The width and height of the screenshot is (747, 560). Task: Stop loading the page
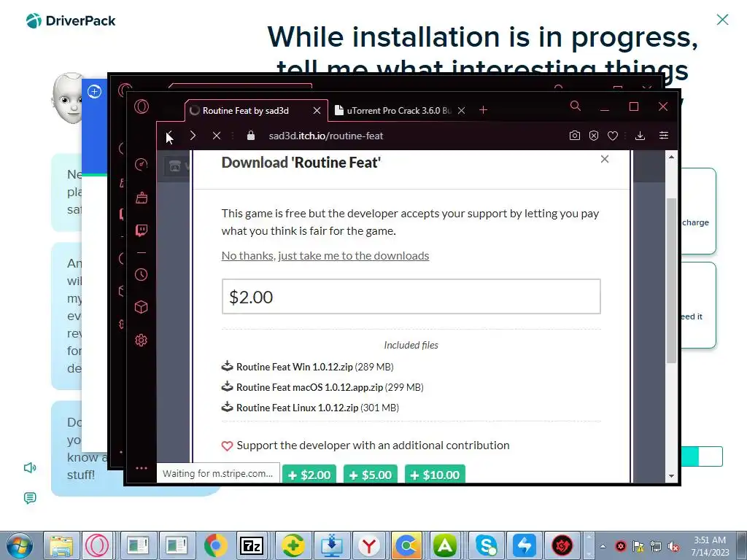[x=216, y=136]
